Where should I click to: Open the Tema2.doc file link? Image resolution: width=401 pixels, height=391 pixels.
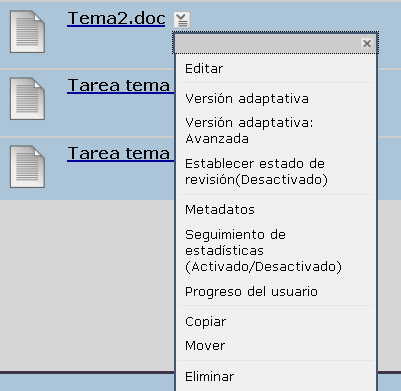tap(116, 18)
